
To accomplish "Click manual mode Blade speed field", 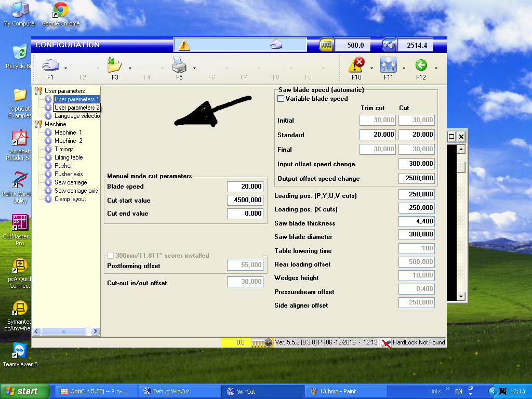I will coord(245,187).
